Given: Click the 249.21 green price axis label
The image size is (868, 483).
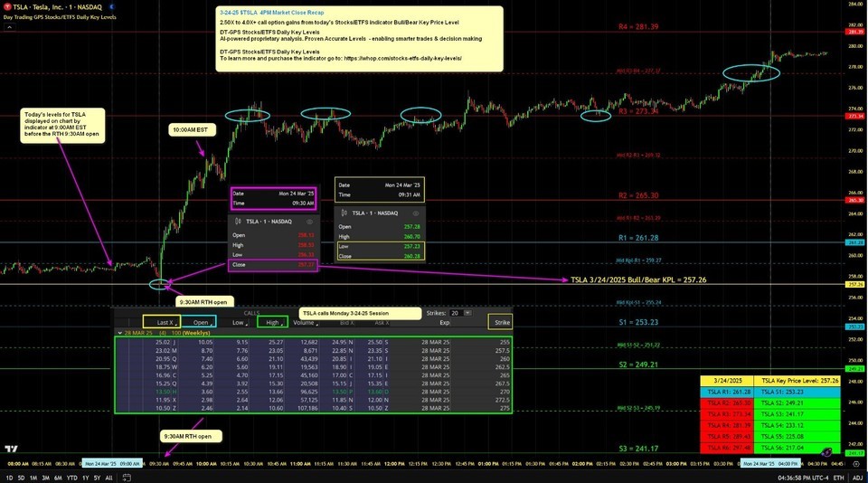Looking at the screenshot, I should tap(855, 368).
